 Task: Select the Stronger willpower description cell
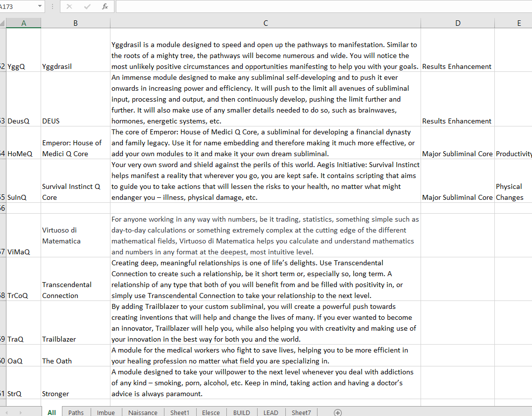(x=266, y=383)
